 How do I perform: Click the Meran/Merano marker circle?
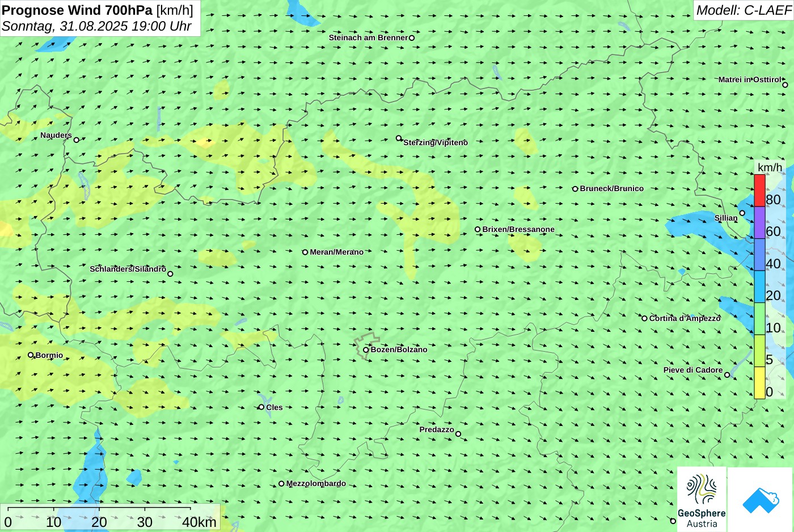click(305, 252)
